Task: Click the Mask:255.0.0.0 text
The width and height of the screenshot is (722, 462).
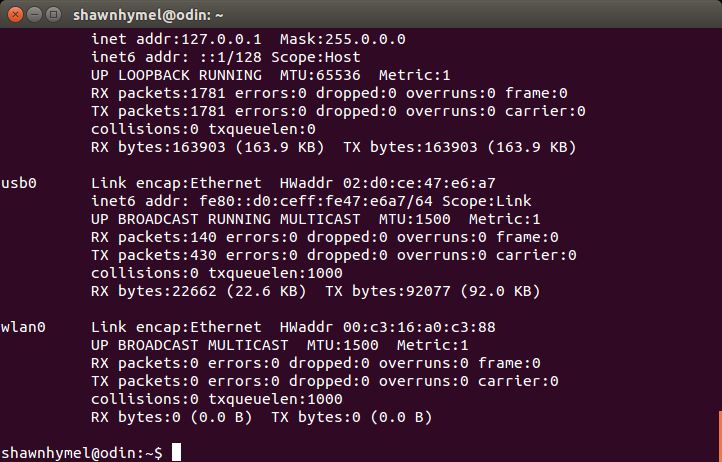Action: tap(343, 39)
